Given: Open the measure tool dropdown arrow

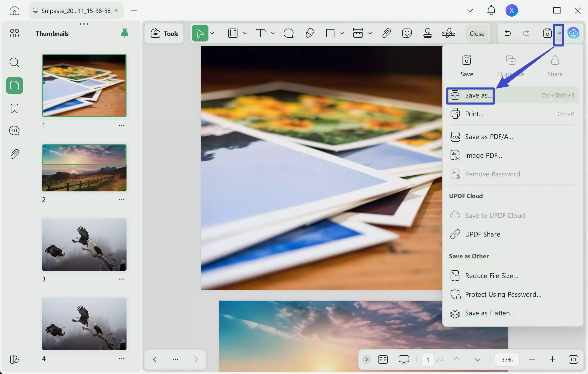Looking at the screenshot, I should 370,33.
